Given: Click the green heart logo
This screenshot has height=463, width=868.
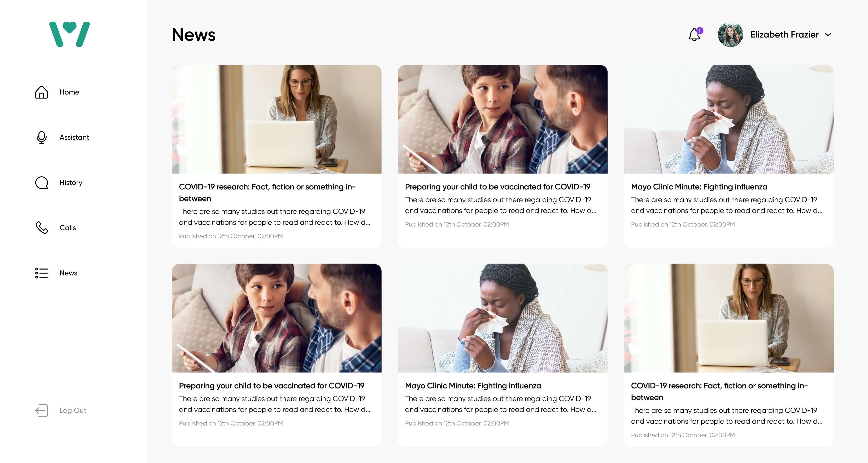Looking at the screenshot, I should tap(70, 34).
